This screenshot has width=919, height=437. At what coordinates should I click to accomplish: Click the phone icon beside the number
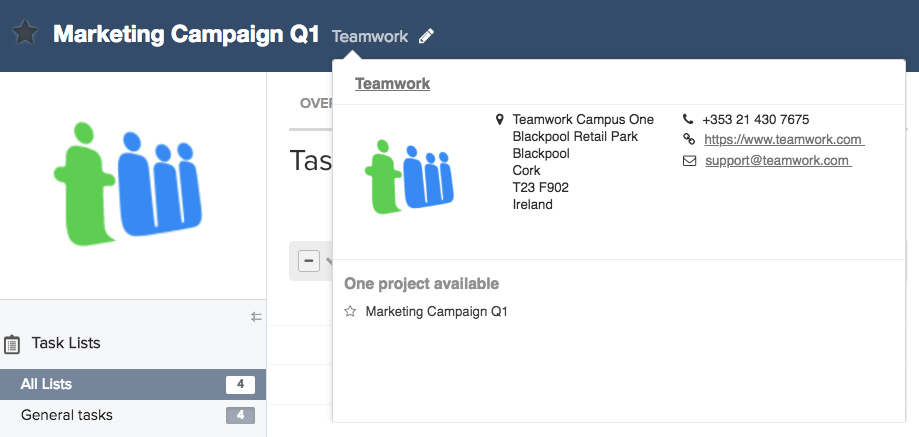click(688, 120)
